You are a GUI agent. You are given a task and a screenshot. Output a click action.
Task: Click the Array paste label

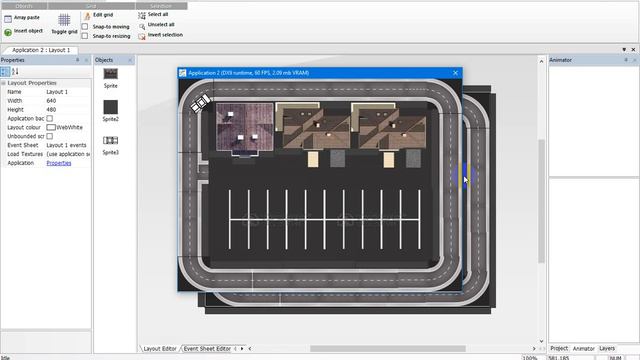click(27, 18)
